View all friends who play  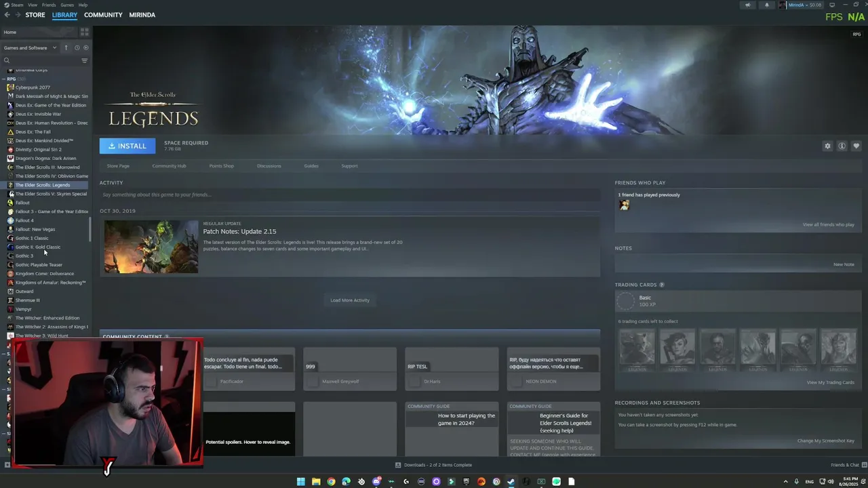point(828,224)
